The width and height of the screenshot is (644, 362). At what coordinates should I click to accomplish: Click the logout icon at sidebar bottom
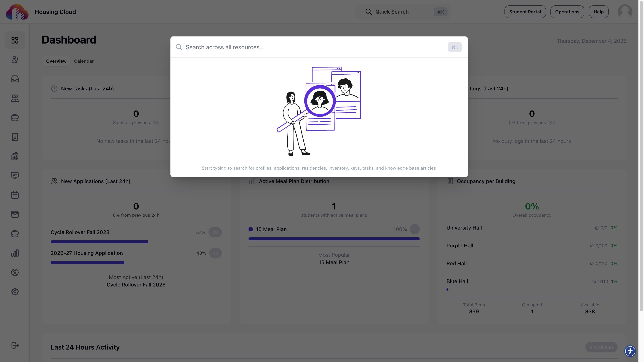pyautogui.click(x=15, y=345)
